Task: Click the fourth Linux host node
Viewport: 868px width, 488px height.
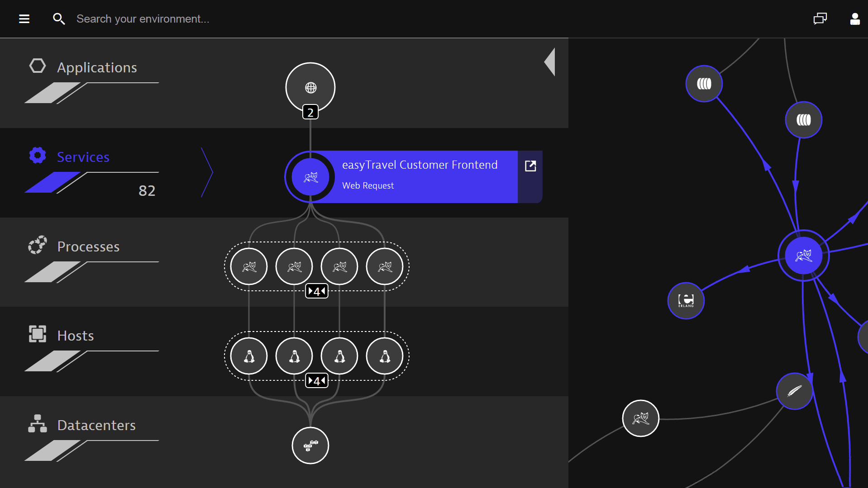Action: pos(385,356)
